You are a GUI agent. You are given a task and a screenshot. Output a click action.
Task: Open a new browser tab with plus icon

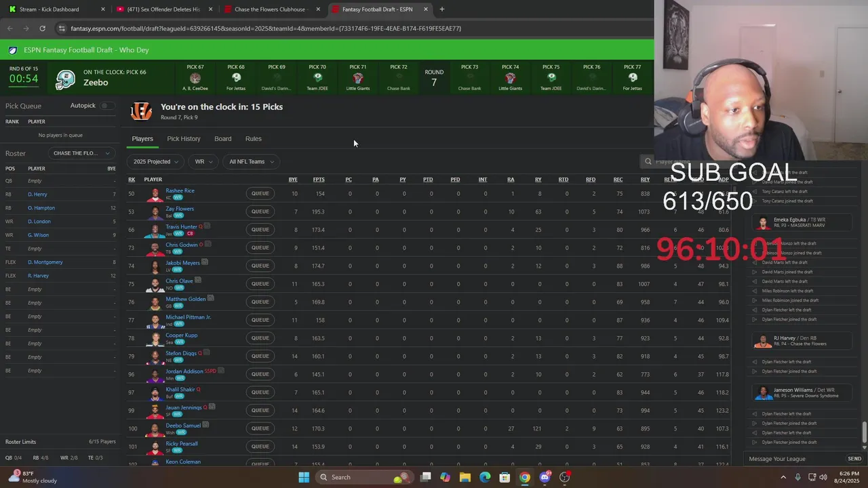442,9
